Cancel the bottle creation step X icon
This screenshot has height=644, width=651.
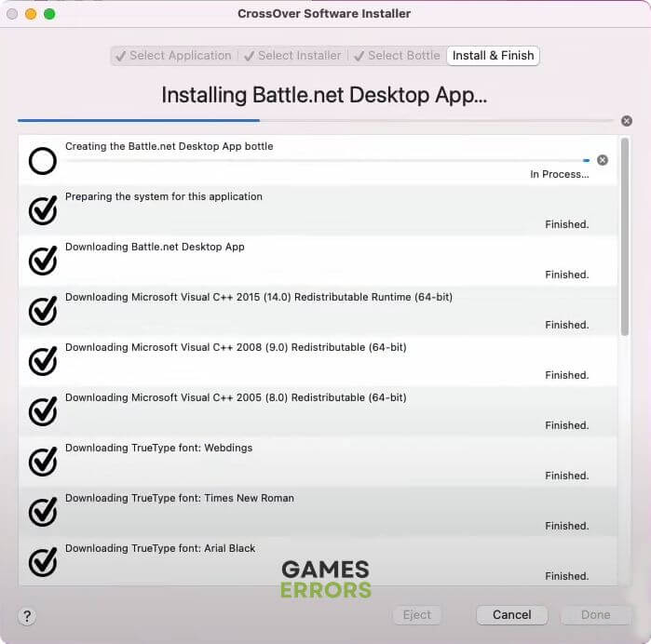(x=603, y=160)
